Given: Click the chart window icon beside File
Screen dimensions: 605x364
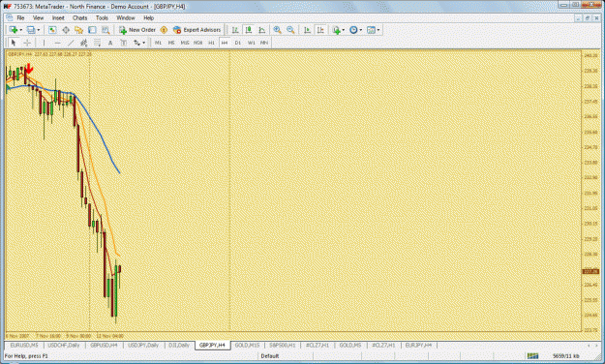Looking at the screenshot, I should [x=10, y=18].
